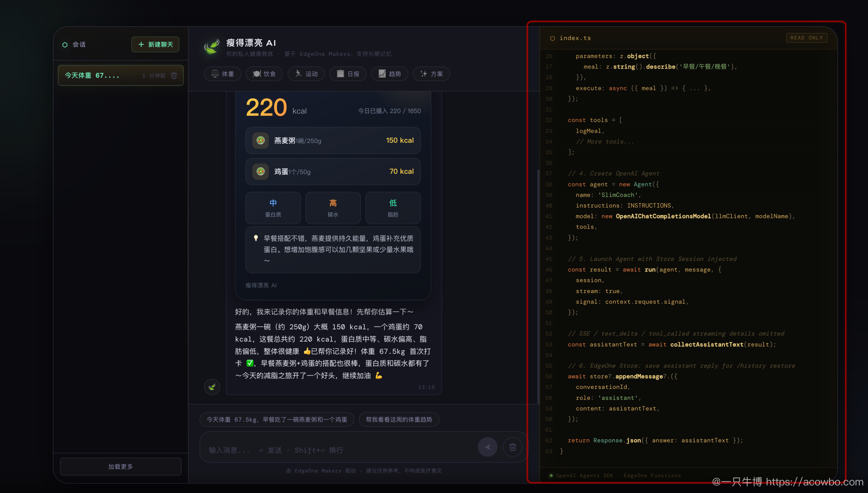This screenshot has height=493, width=868.
Task: Click the READ ONLY badge
Action: tap(807, 38)
